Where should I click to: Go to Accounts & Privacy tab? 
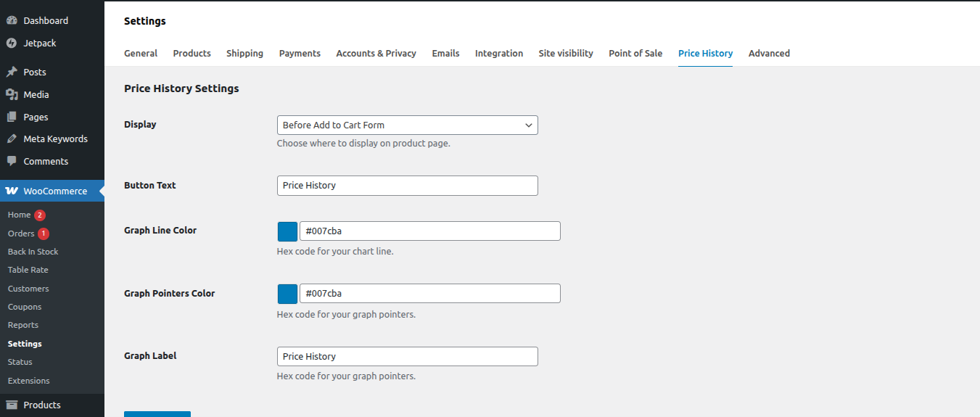376,53
